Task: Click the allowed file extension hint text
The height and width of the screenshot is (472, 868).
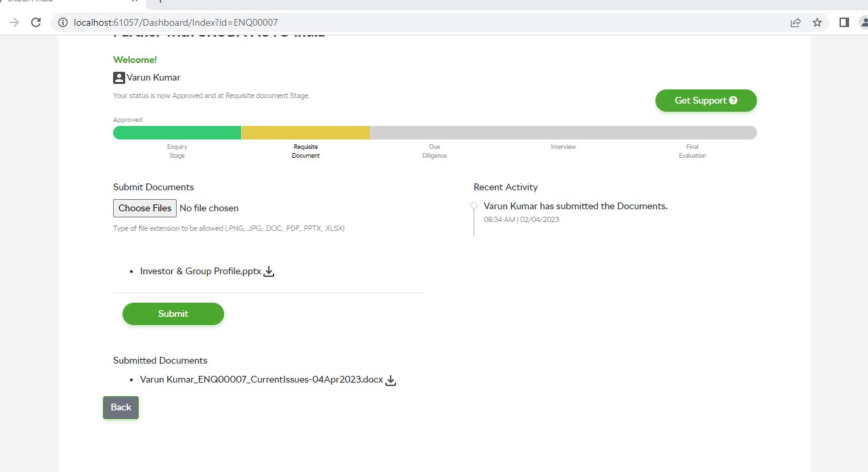Action: pos(229,228)
